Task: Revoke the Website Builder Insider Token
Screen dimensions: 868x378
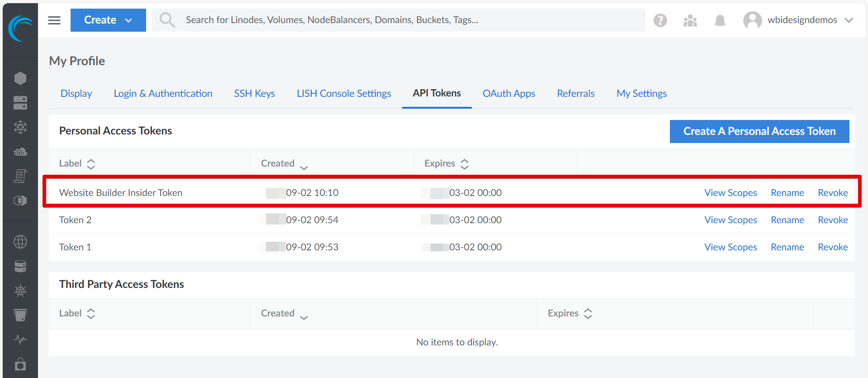Action: (x=832, y=193)
